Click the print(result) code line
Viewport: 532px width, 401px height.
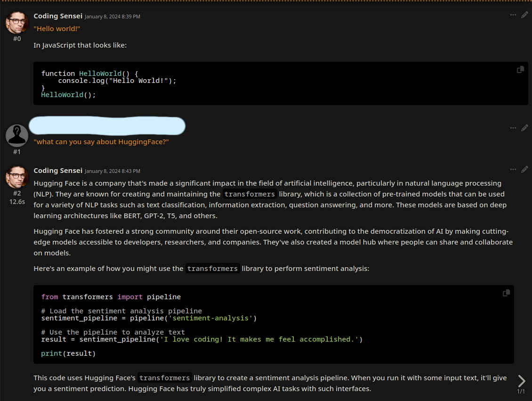tap(68, 353)
